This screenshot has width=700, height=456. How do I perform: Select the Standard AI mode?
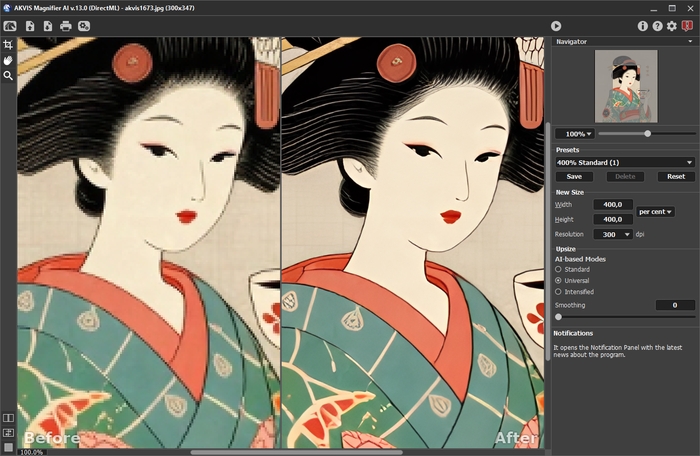tap(558, 269)
